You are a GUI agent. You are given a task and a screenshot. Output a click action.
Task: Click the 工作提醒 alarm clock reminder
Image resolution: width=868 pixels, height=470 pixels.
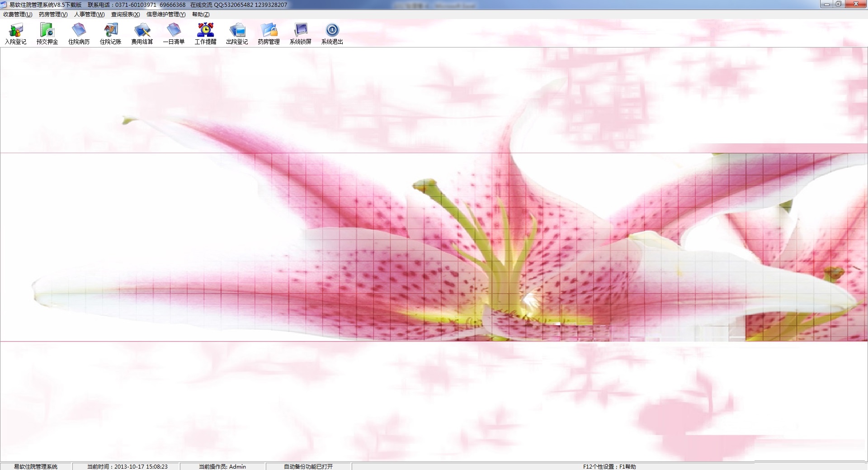(x=206, y=33)
